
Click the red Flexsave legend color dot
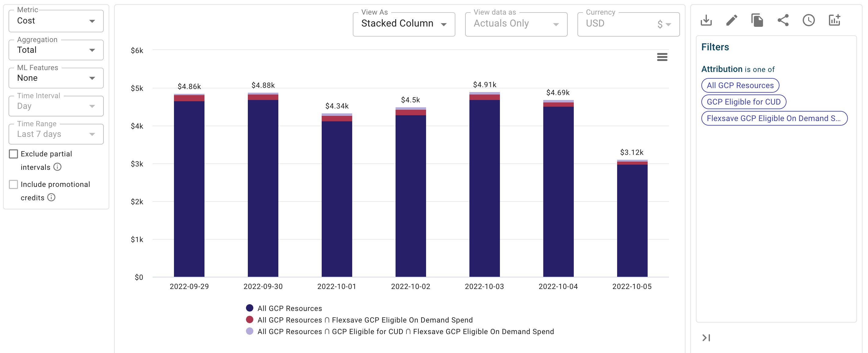249,320
